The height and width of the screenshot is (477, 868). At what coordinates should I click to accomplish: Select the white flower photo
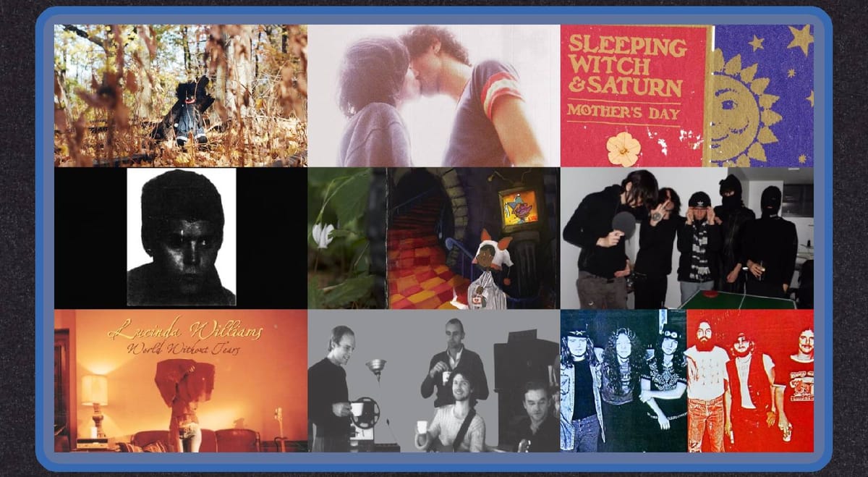click(x=323, y=235)
